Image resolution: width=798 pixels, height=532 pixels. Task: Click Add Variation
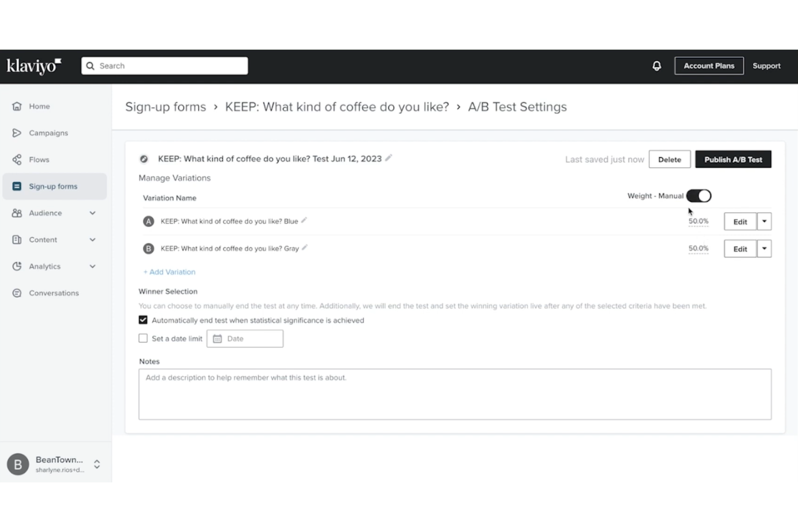coord(169,272)
